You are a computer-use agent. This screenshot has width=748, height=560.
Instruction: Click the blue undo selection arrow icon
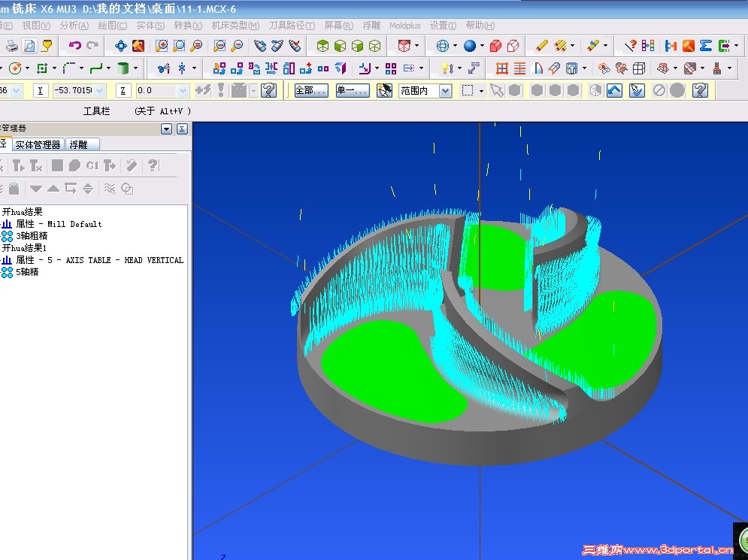[614, 90]
